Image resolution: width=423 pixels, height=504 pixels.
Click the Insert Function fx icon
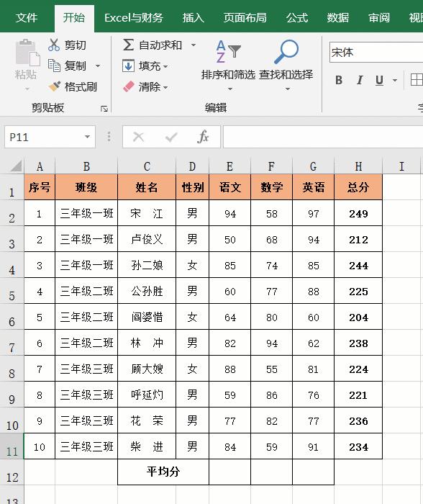(x=203, y=137)
